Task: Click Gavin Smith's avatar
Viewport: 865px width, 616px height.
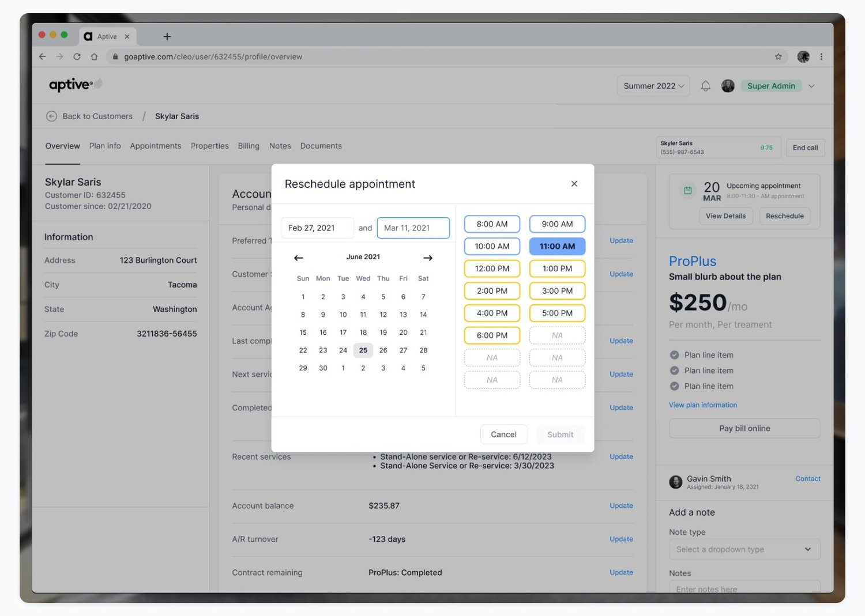Action: pos(675,482)
